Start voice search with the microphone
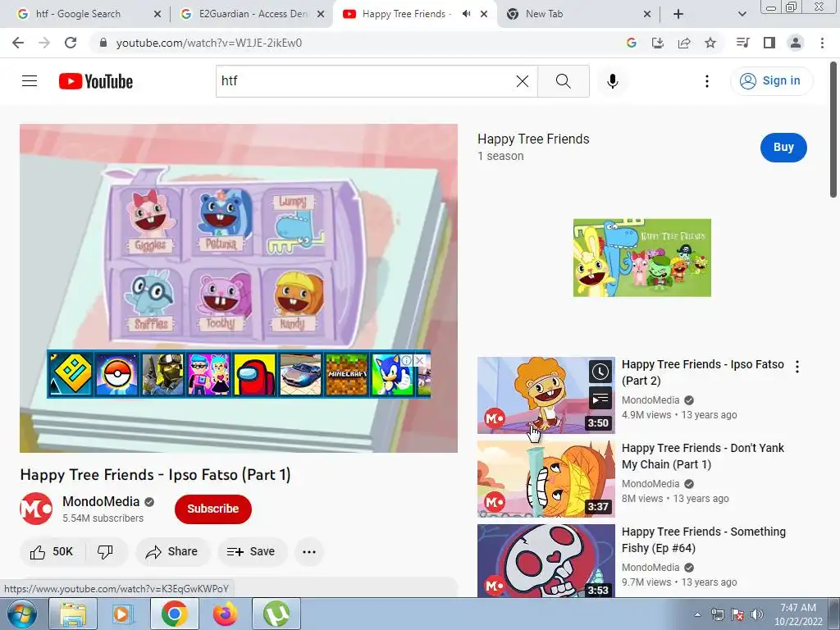Image resolution: width=840 pixels, height=630 pixels. click(x=612, y=81)
